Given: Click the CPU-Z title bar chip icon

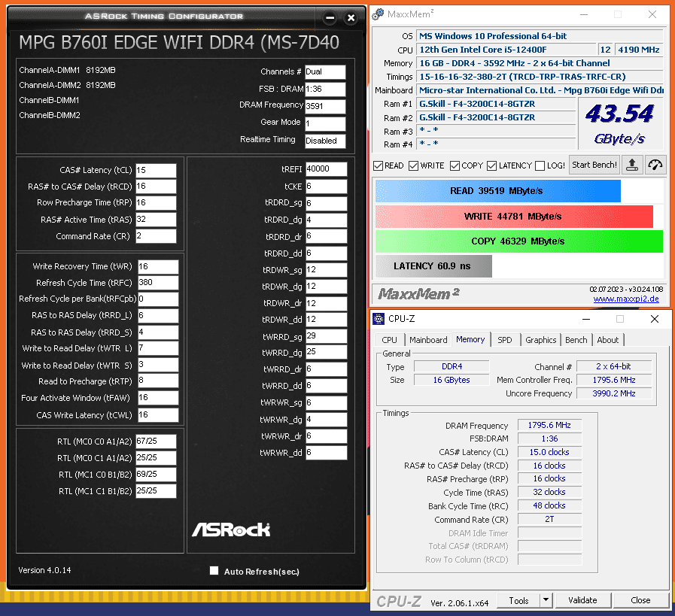Looking at the screenshot, I should (x=379, y=319).
